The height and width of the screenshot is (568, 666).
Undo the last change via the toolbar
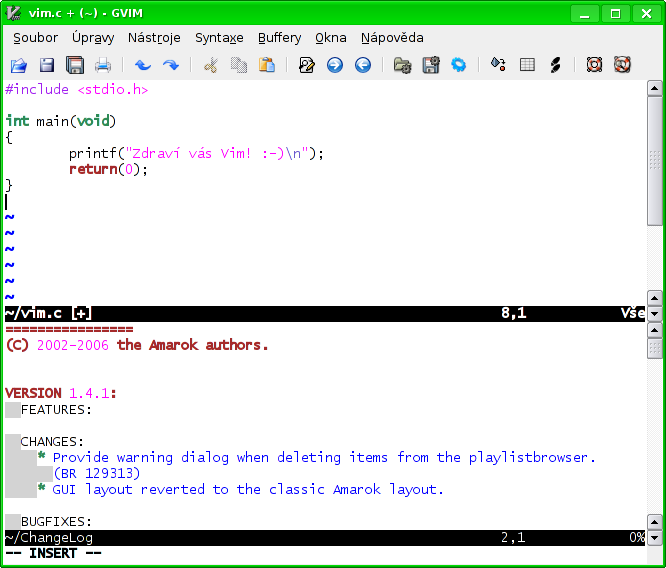click(143, 65)
